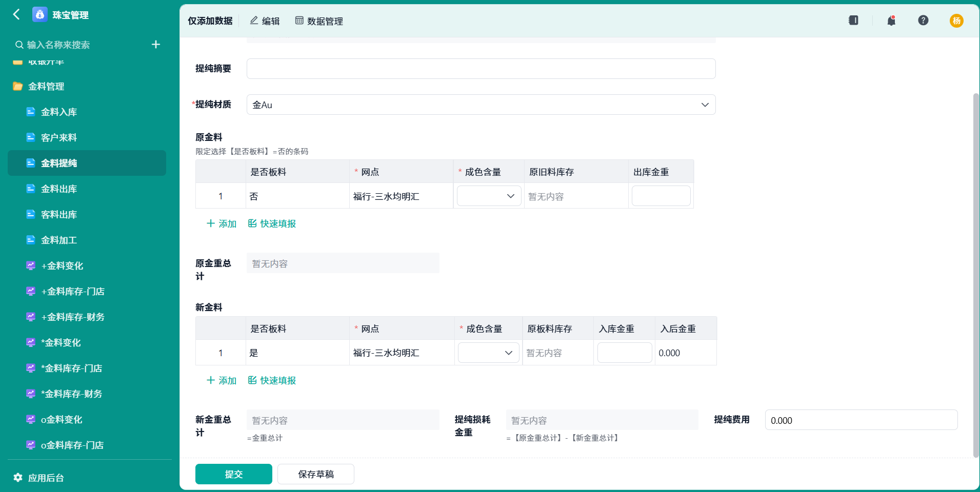Screen dimensions: 980x492
Task: Click the 金料出库 form icon
Action: (31, 189)
